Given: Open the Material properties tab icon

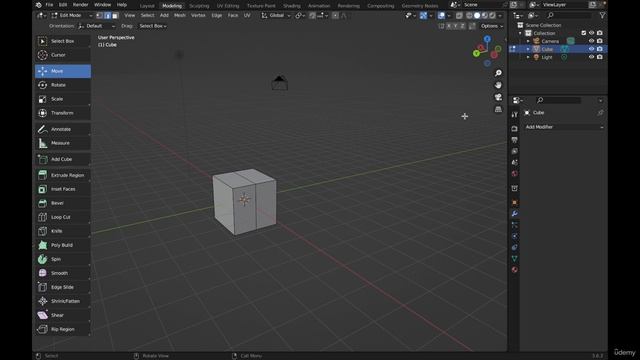Looking at the screenshot, I should tap(514, 269).
